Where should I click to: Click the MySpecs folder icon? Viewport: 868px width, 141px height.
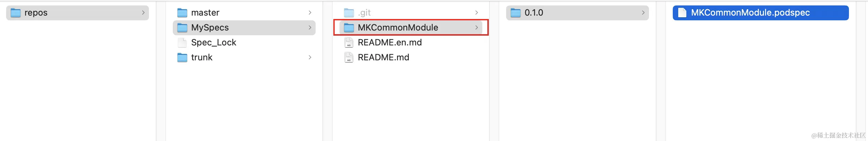[x=182, y=28]
